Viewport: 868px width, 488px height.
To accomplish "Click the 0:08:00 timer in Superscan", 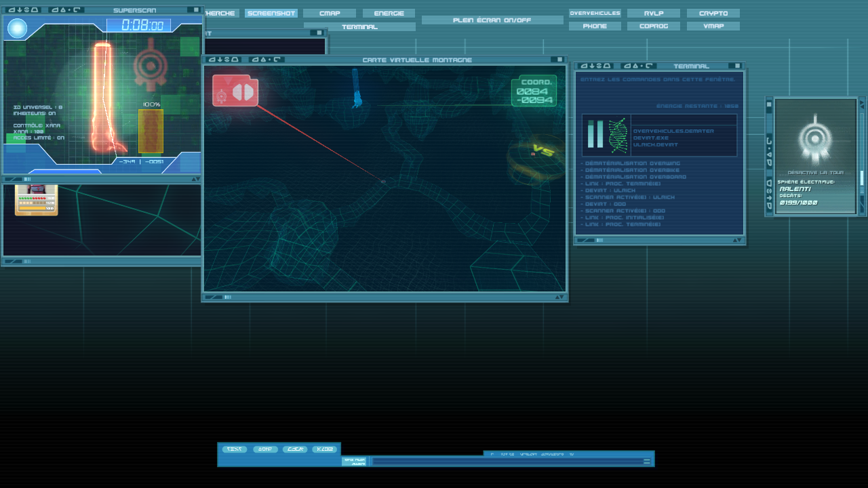I will [138, 26].
